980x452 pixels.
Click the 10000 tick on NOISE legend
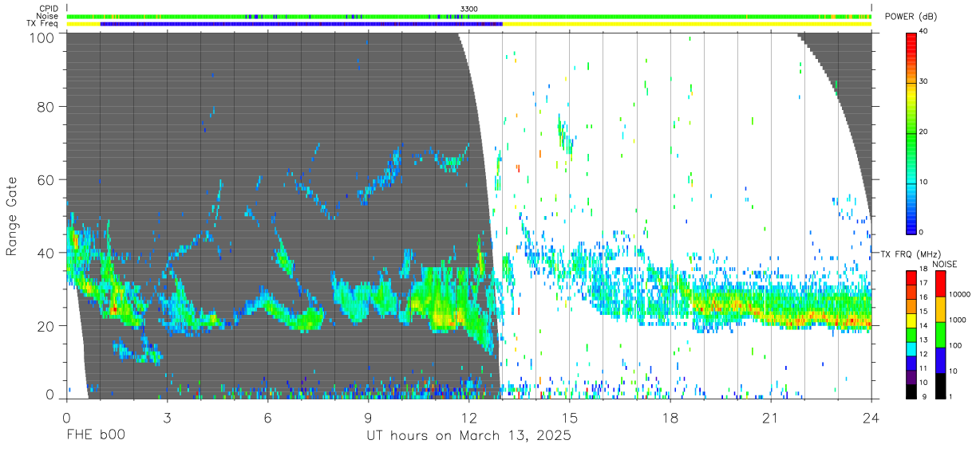click(x=959, y=294)
